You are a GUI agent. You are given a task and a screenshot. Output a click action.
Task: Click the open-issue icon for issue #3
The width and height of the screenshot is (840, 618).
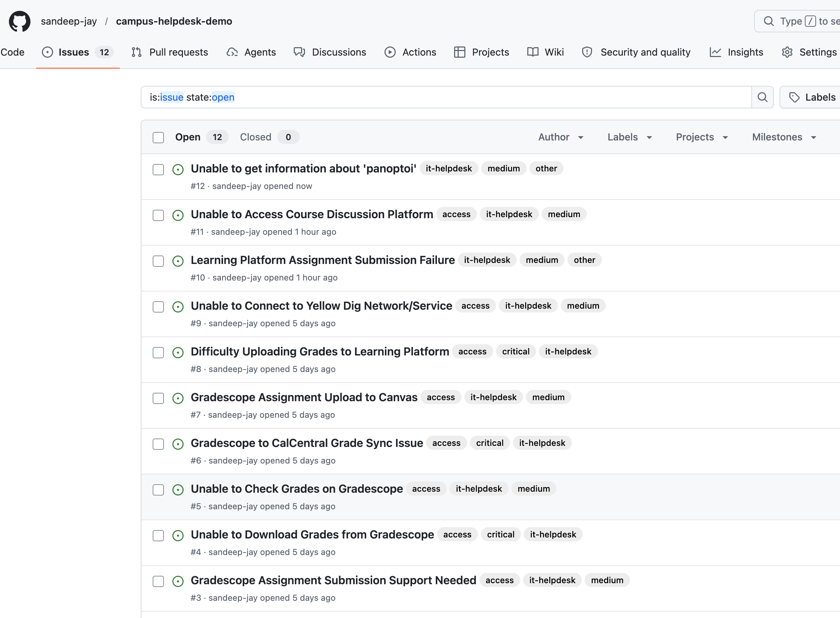click(178, 581)
